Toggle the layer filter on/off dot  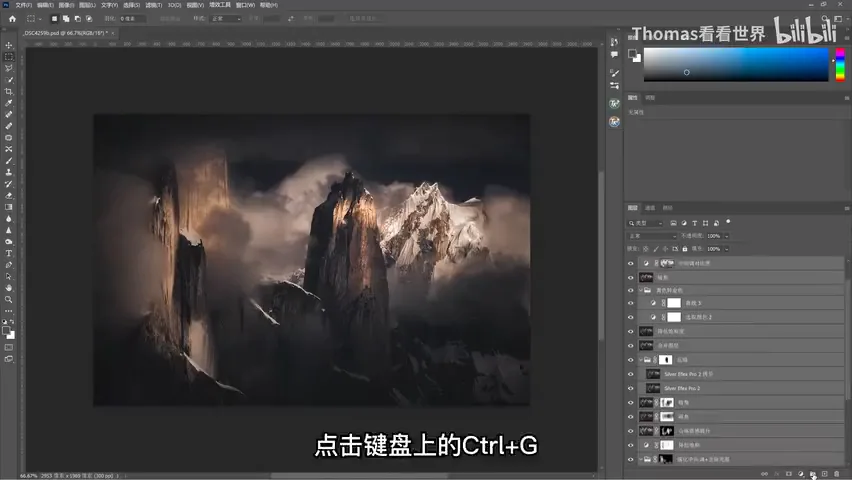[728, 222]
